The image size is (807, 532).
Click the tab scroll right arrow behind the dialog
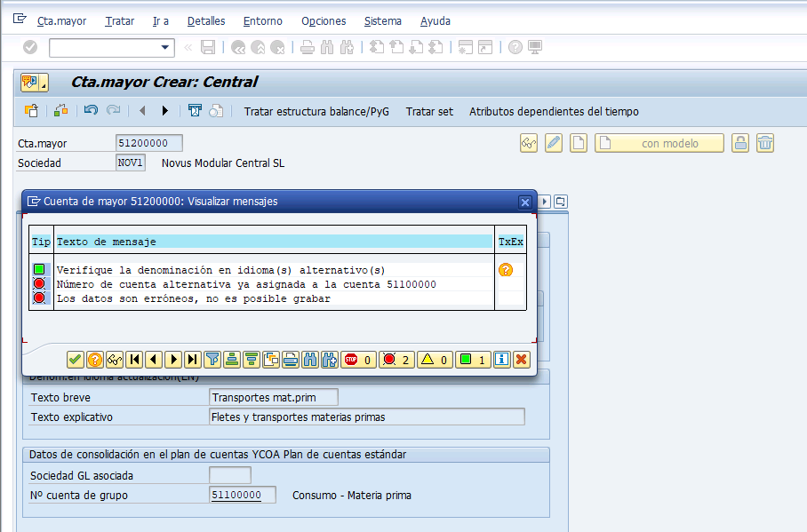pos(545,202)
